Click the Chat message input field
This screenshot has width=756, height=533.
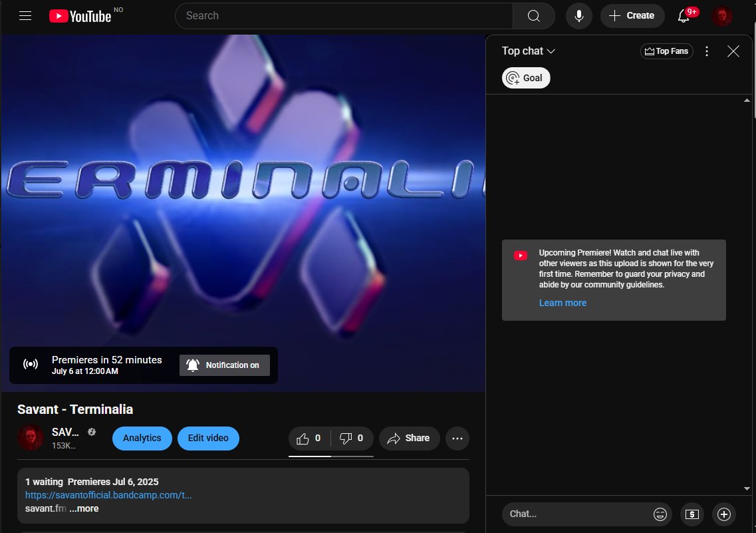(577, 514)
